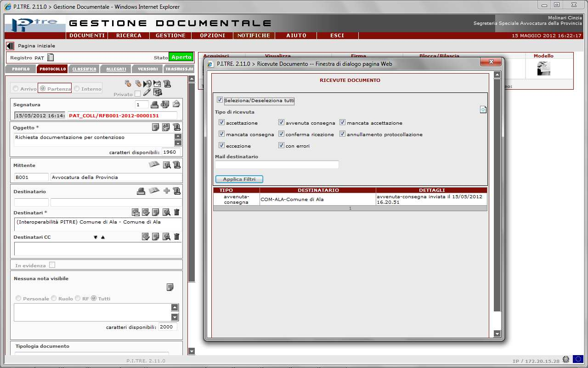Switch to the ALLEGATI tab

116,69
